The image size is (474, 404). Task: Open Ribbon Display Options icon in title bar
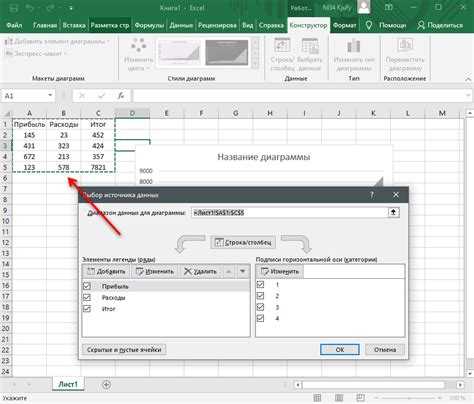click(x=389, y=7)
